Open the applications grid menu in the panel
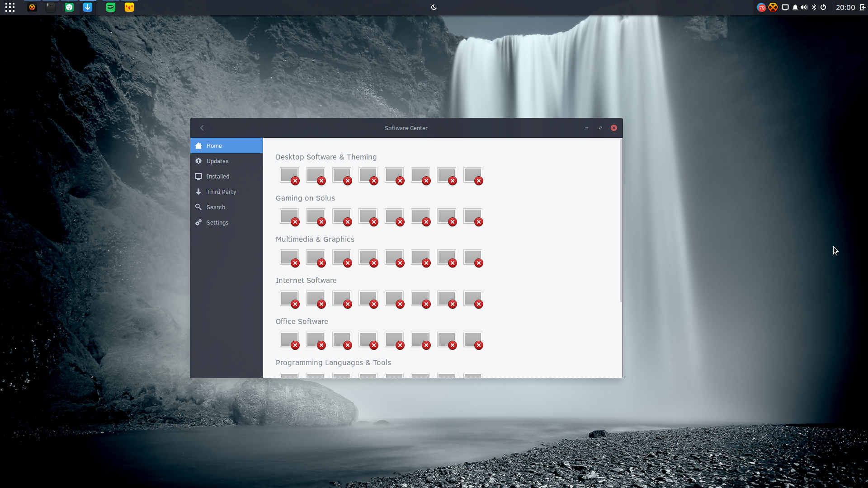The width and height of the screenshot is (868, 488). [10, 7]
